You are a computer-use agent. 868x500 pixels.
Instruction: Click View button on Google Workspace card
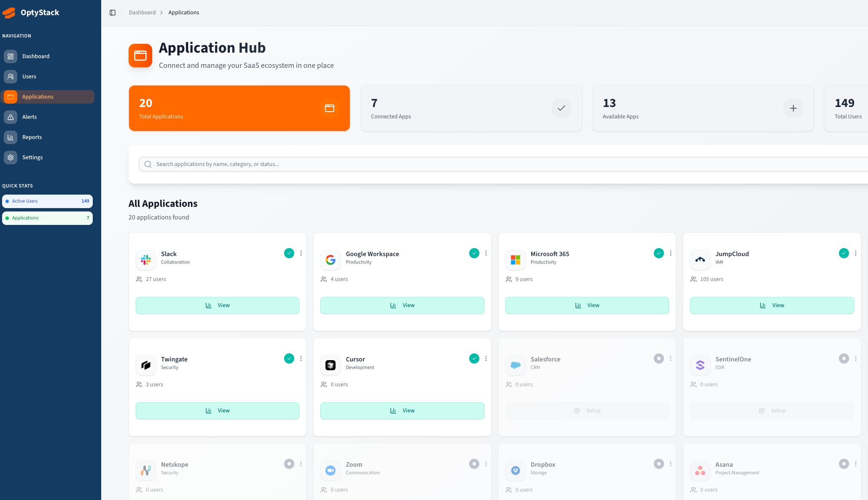point(402,305)
